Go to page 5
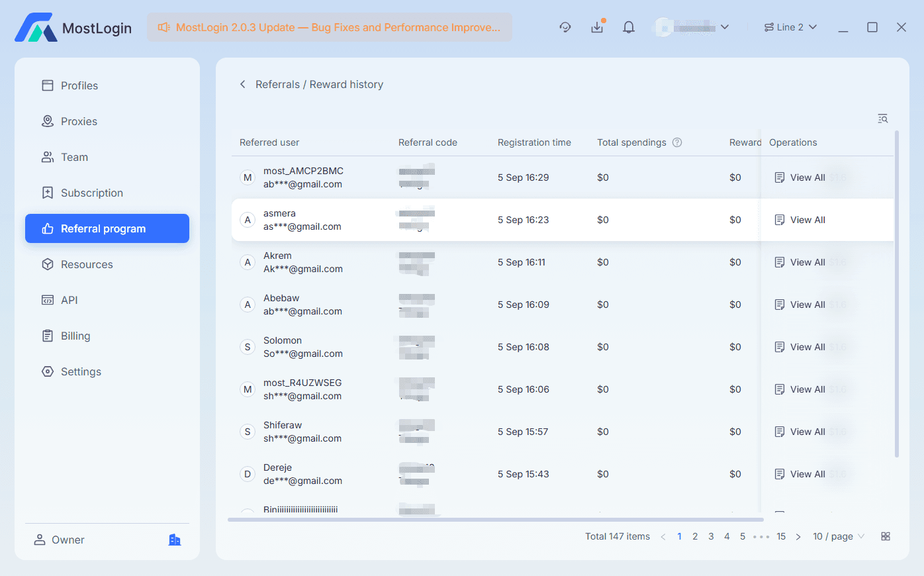Image resolution: width=924 pixels, height=576 pixels. click(x=743, y=536)
